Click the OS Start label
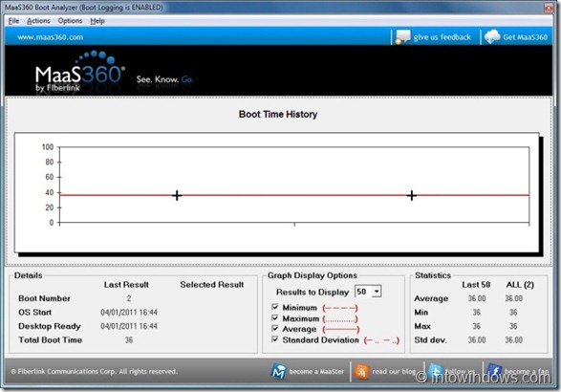 [x=34, y=313]
